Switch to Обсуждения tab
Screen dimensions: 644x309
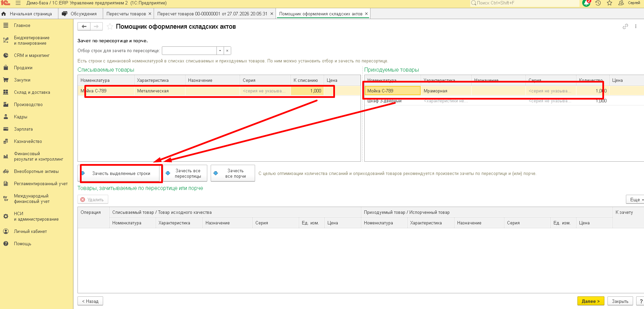tap(80, 14)
